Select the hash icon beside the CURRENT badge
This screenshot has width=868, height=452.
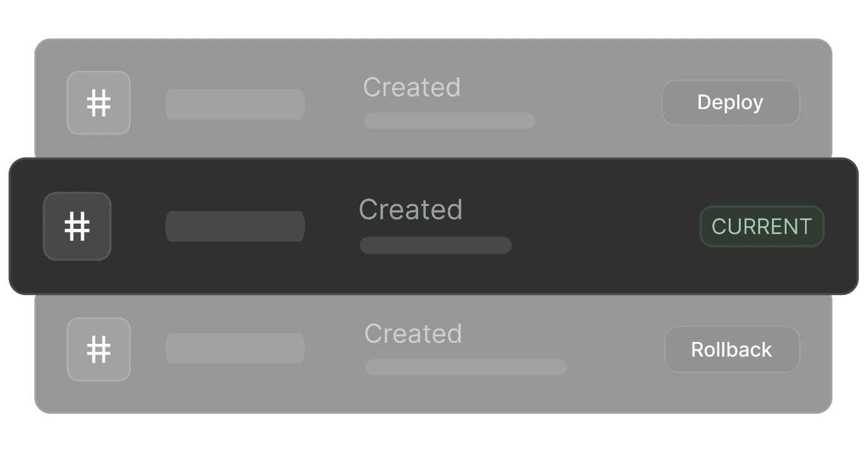point(77,226)
